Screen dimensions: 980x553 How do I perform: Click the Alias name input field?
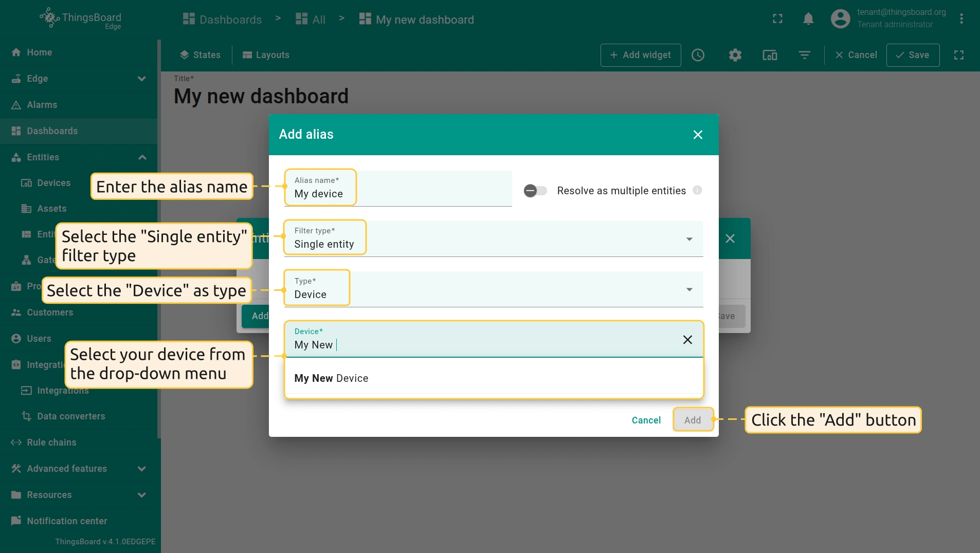397,193
